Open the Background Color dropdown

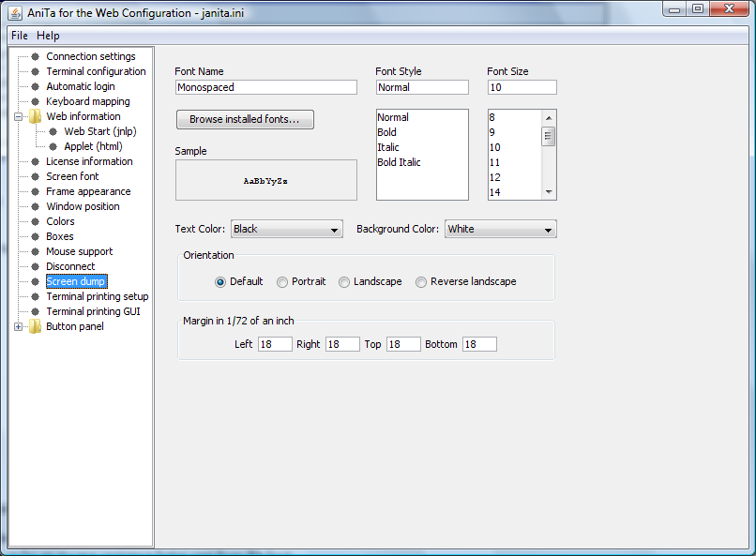coord(501,229)
